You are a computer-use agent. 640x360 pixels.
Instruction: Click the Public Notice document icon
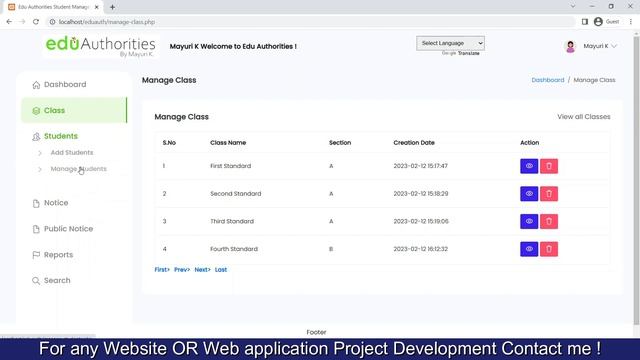coord(36,229)
